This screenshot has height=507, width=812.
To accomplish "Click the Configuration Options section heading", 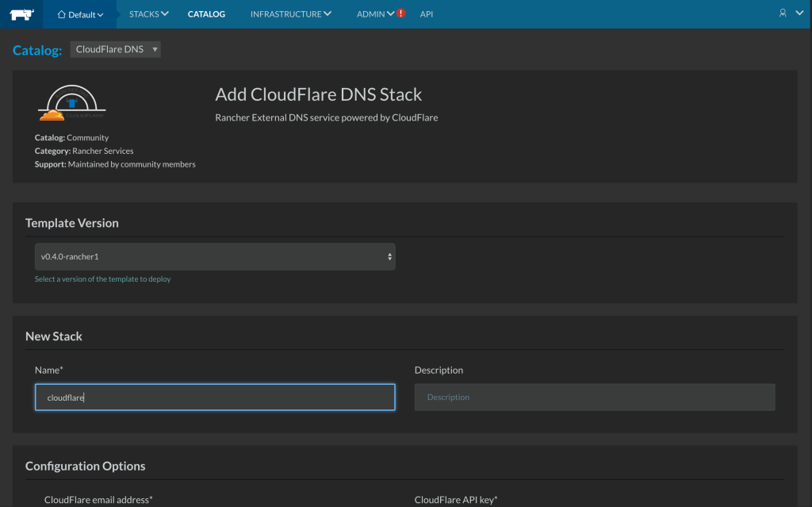I will pos(85,466).
